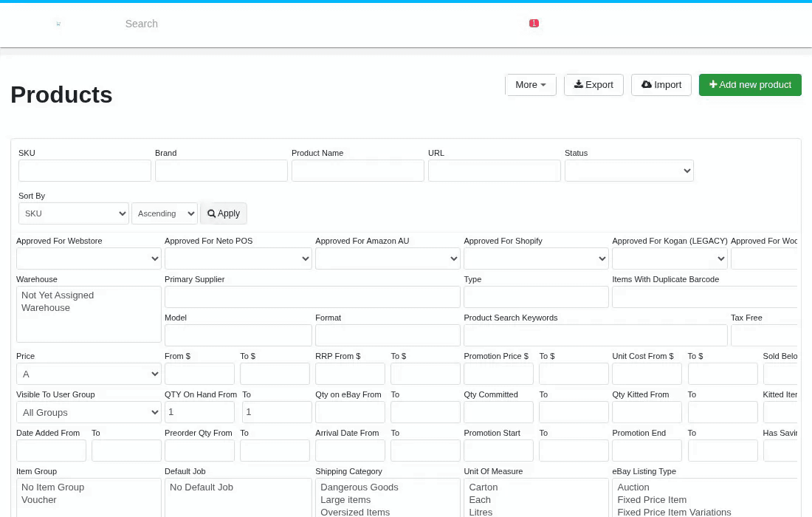The image size is (812, 517).
Task: Click the Qty on eBay From field
Action: [350, 412]
